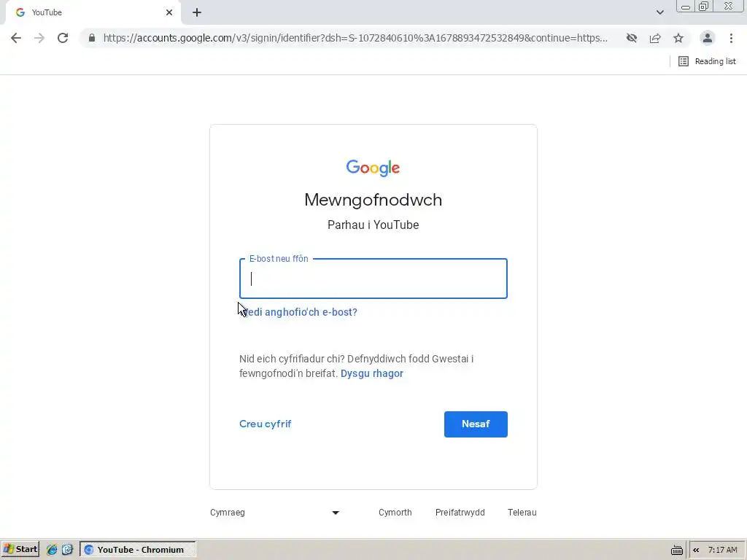Focus the E-bost neu ffôn field
Image resolution: width=747 pixels, height=560 pixels.
(373, 279)
